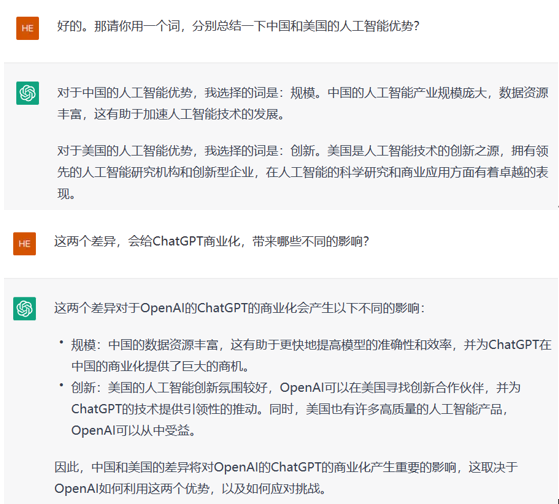Click the line 中国的商业化提供了巨大的商机
559x504 pixels.
pyautogui.click(x=160, y=366)
